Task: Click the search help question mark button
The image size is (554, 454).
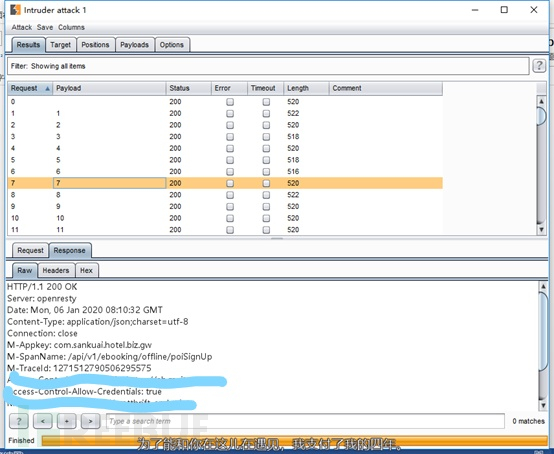Action: (x=19, y=421)
